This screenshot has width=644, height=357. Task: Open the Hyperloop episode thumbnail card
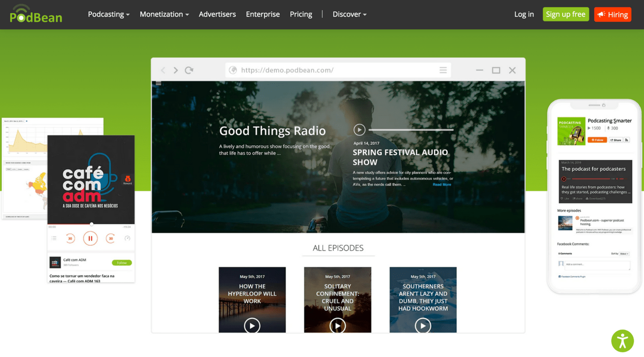(252, 300)
